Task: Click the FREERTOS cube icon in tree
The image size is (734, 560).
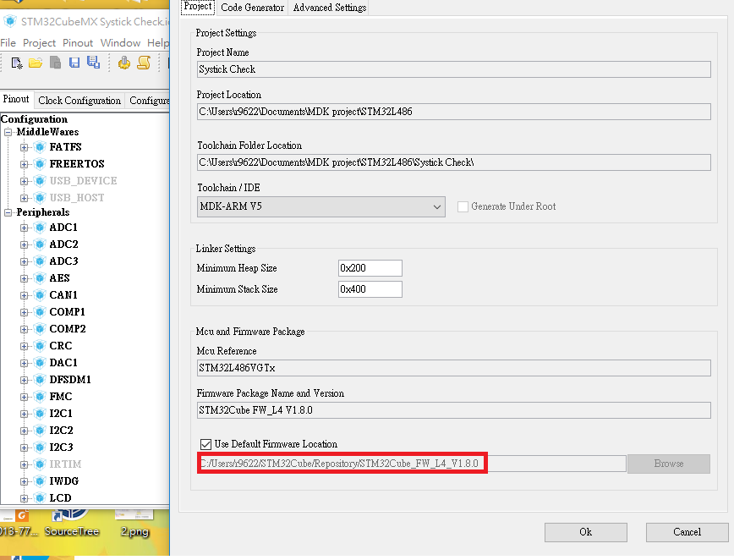Action: [x=41, y=164]
